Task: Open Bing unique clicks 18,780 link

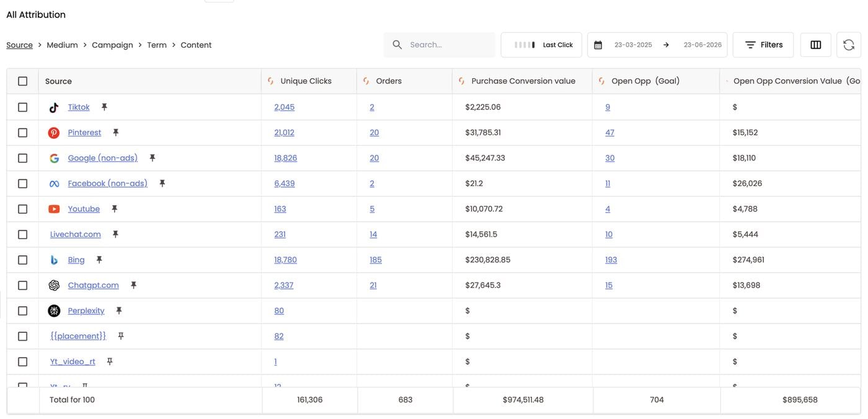Action: (285, 260)
